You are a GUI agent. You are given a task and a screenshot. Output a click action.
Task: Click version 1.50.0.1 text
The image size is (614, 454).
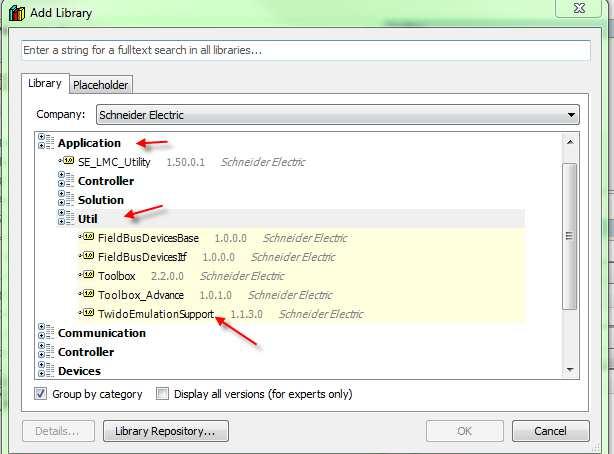(186, 162)
